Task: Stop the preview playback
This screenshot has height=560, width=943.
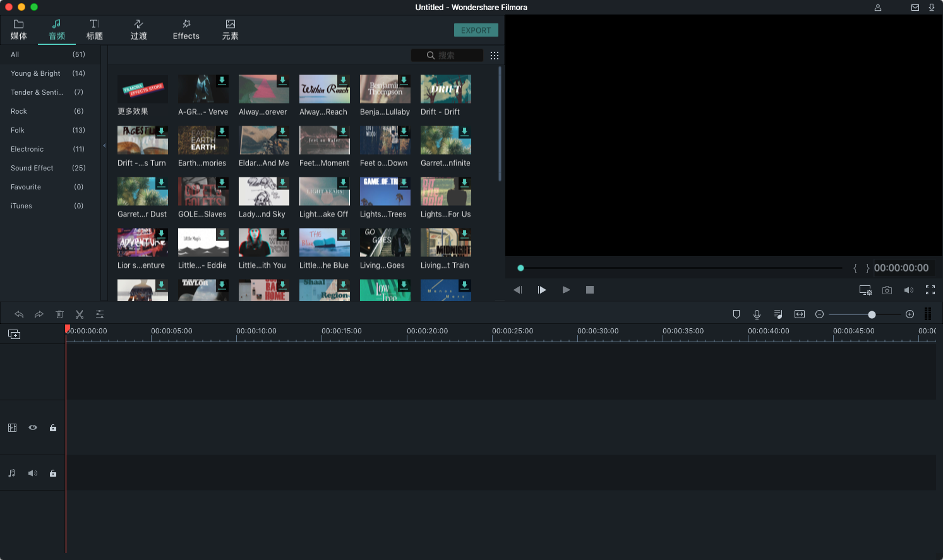Action: pyautogui.click(x=590, y=290)
